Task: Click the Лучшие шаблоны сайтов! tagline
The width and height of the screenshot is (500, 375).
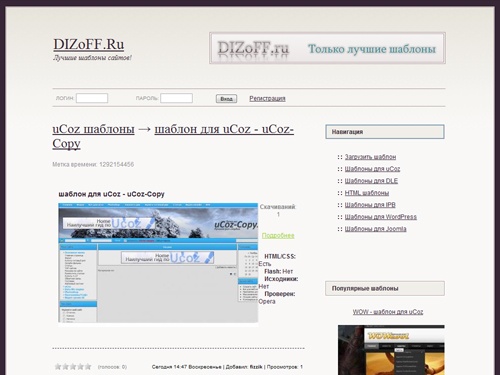Action: coord(92,58)
